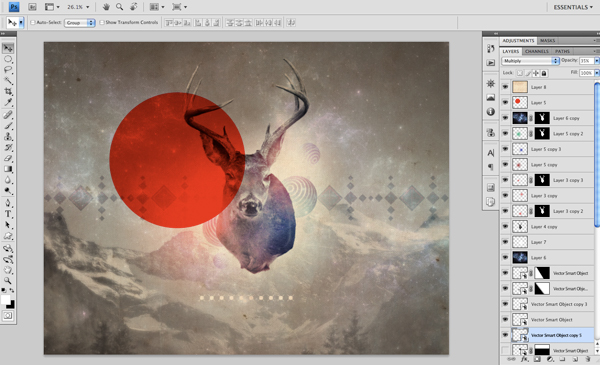
Task: Open the Multiply blend mode dropdown
Action: coord(530,61)
